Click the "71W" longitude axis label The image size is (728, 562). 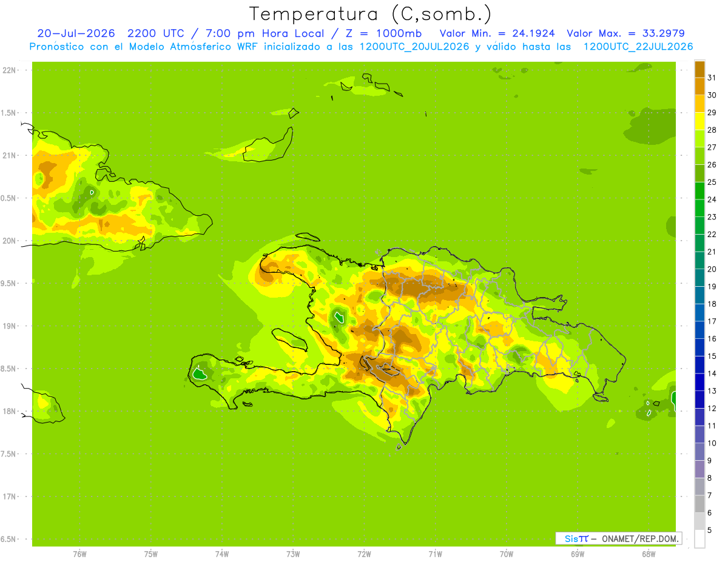pyautogui.click(x=435, y=554)
